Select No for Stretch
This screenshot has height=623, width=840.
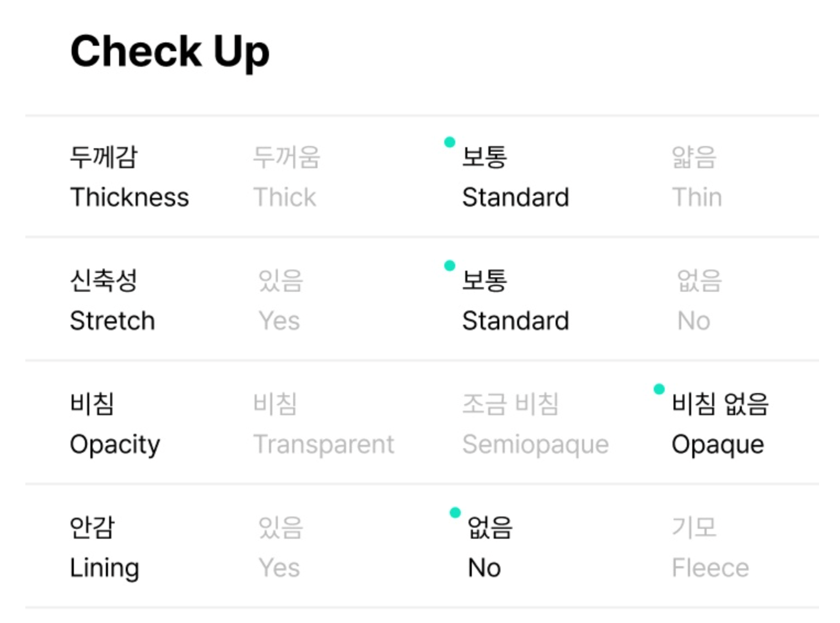[698, 301]
